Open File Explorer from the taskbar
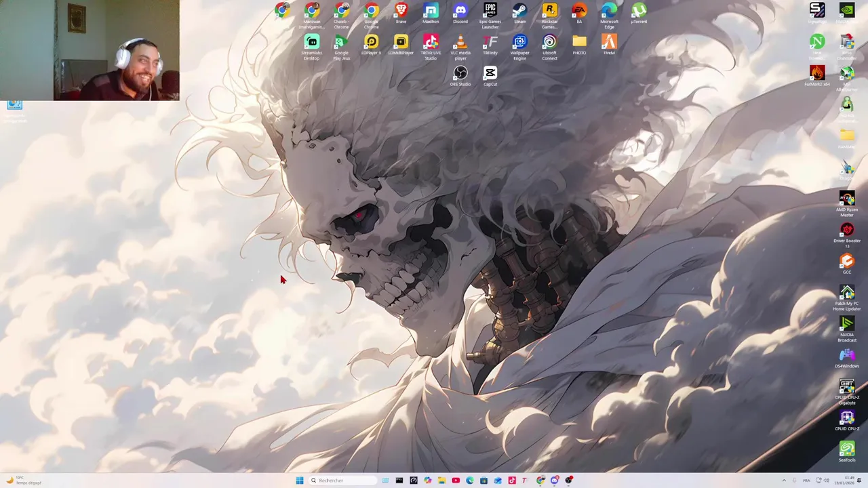The image size is (868, 488). [441, 481]
